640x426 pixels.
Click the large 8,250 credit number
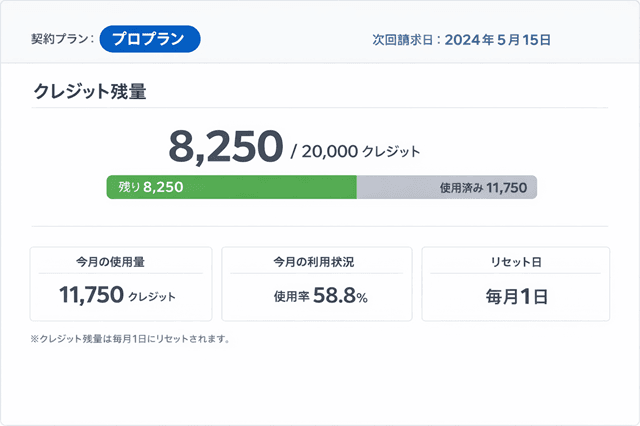pyautogui.click(x=226, y=146)
